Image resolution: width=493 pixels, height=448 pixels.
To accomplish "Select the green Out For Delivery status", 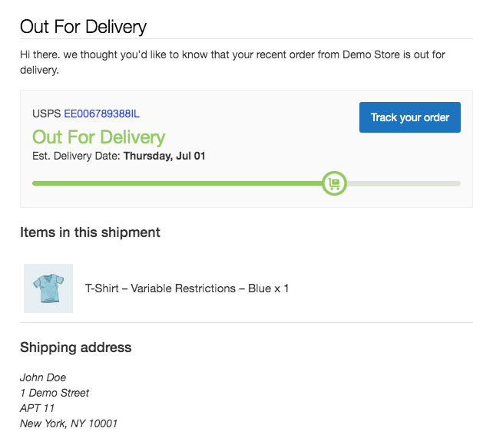I will [x=98, y=137].
